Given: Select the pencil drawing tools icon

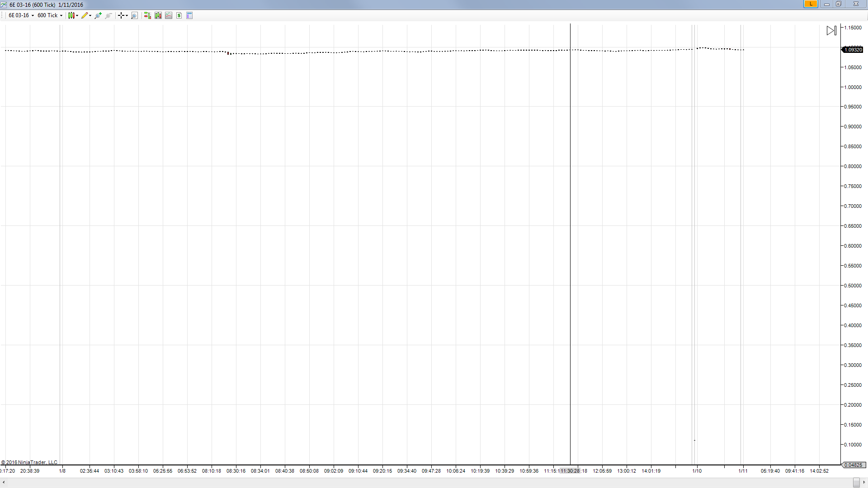Looking at the screenshot, I should point(85,15).
